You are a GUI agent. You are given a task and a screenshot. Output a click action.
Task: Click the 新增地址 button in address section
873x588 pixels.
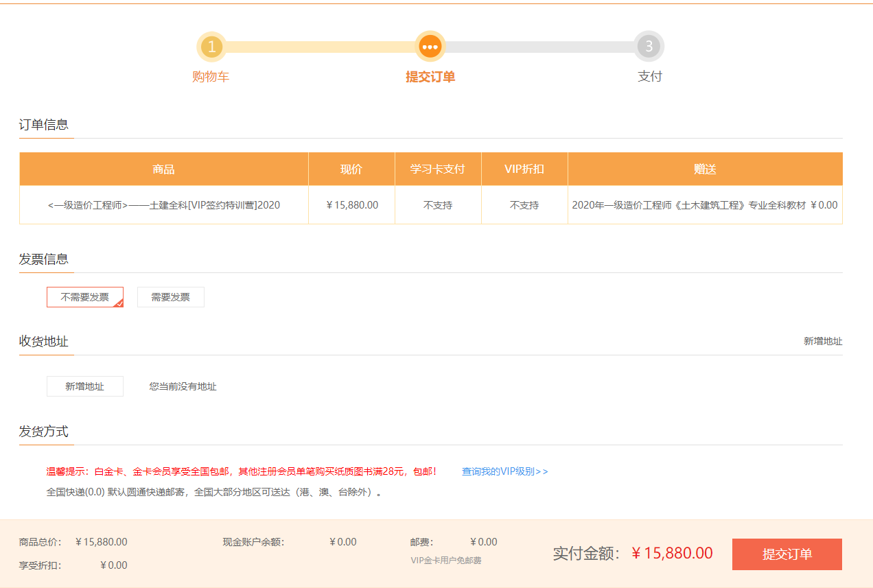click(85, 386)
